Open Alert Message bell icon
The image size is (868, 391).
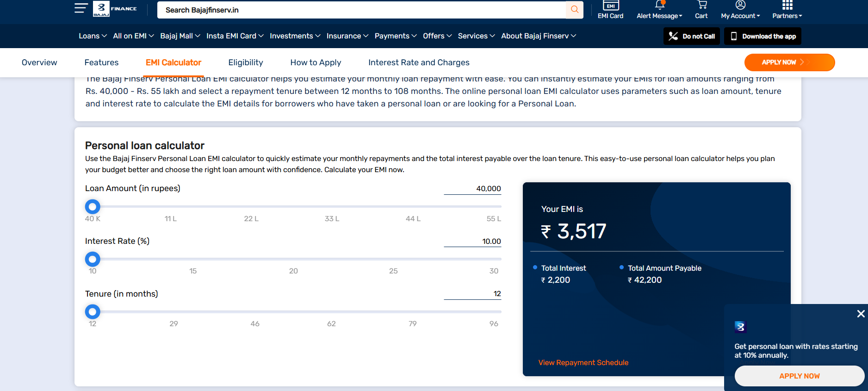[660, 5]
